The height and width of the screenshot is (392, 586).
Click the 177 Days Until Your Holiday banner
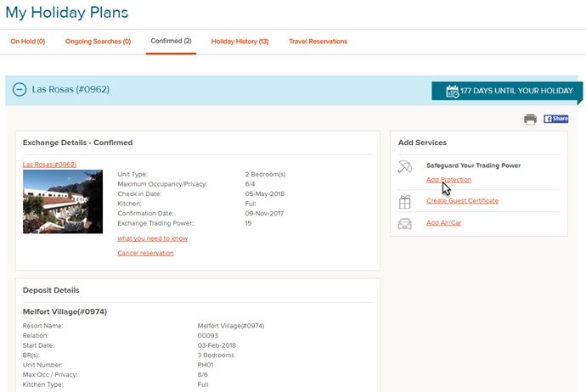pyautogui.click(x=507, y=91)
